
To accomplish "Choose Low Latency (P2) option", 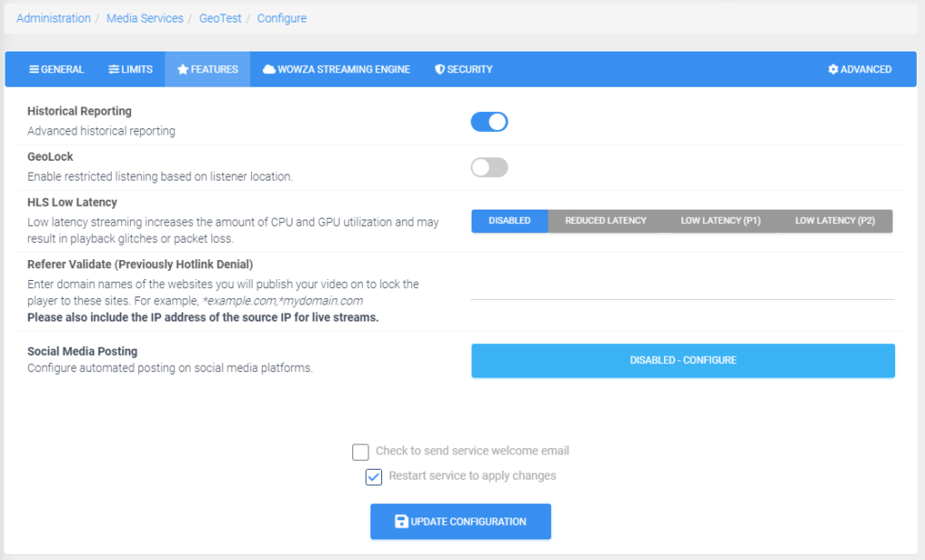I will [836, 220].
